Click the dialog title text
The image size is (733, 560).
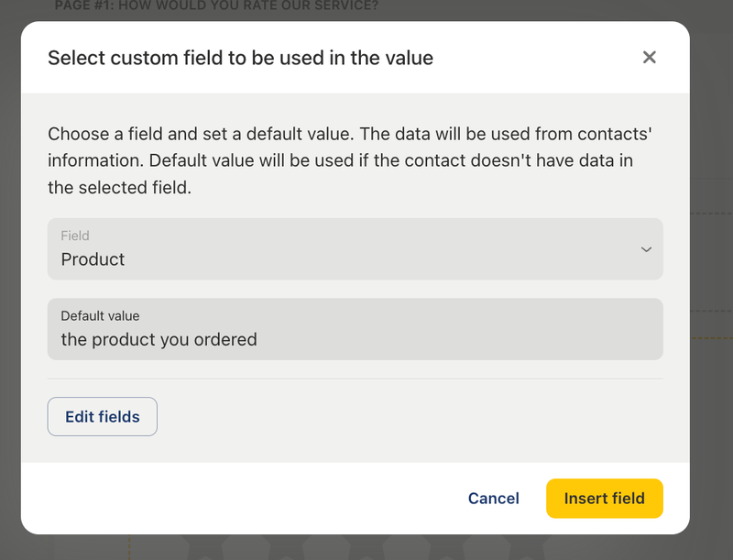click(x=242, y=58)
